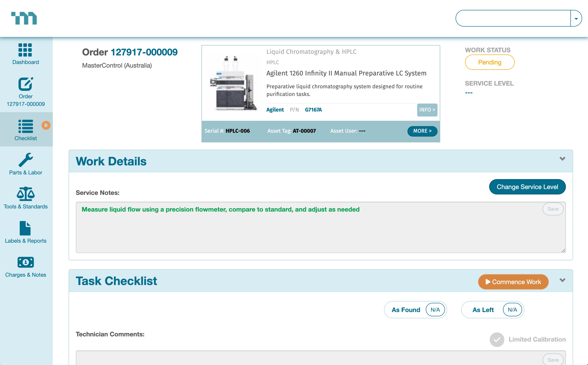Viewport: 588px width, 365px height.
Task: Open Labels & Reports document icon
Action: pos(25,228)
